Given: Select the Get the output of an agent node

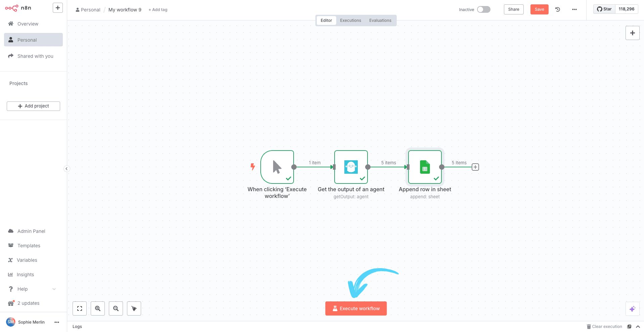Looking at the screenshot, I should tap(351, 167).
